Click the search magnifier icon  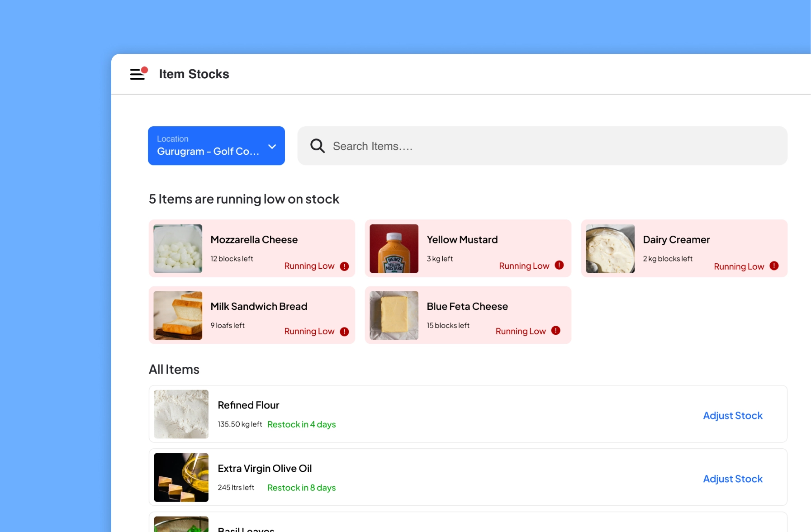[x=317, y=146]
